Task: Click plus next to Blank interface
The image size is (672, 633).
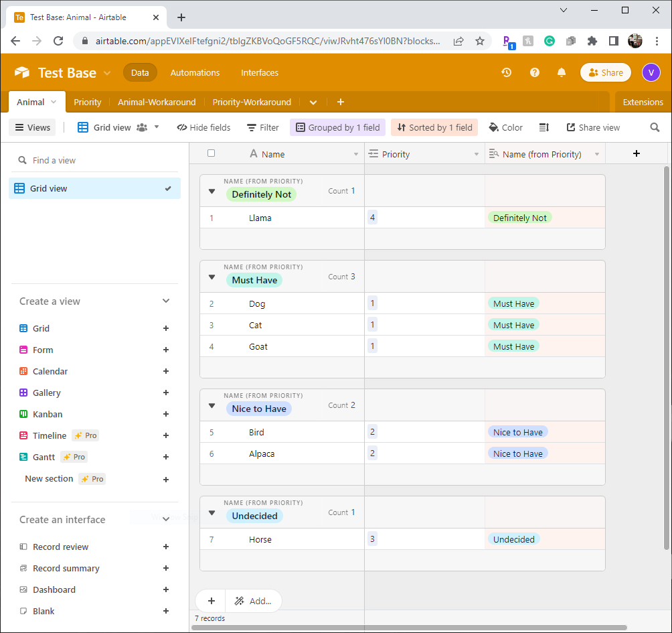Action: point(166,611)
